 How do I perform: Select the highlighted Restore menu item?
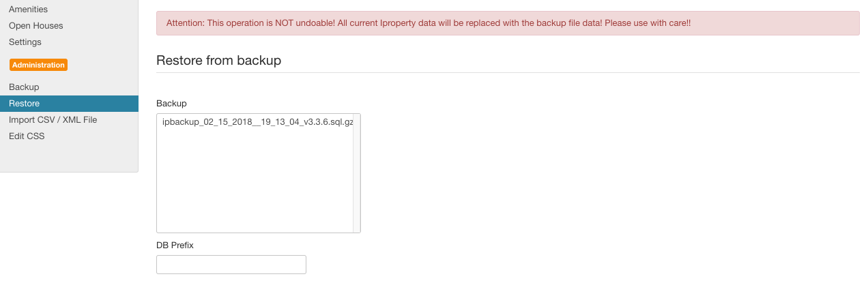[69, 104]
